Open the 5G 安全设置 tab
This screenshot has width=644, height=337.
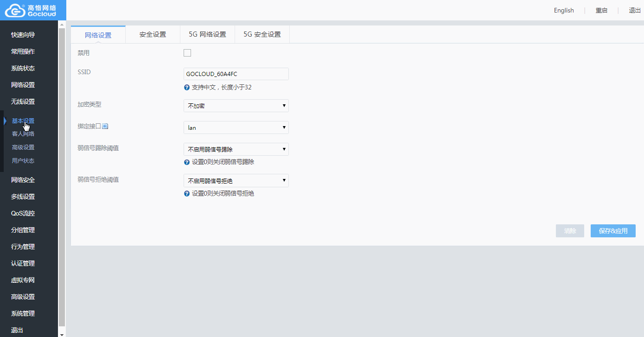point(262,34)
